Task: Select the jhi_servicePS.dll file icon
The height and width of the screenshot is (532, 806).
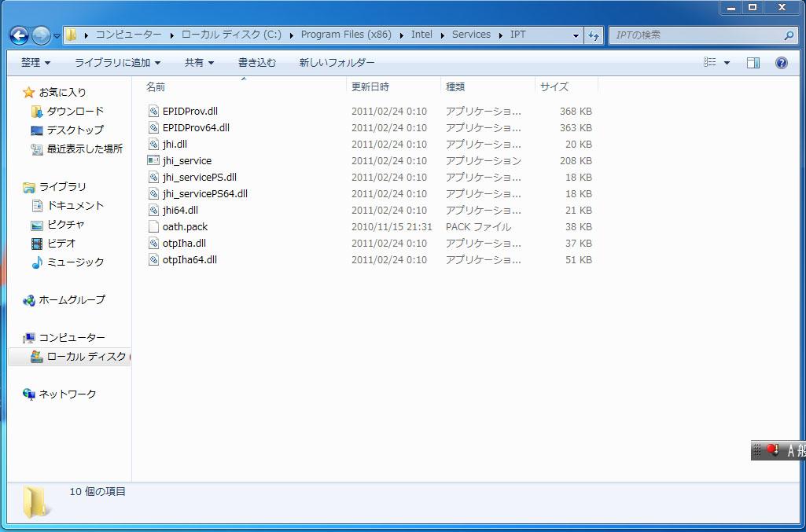Action: (x=153, y=177)
